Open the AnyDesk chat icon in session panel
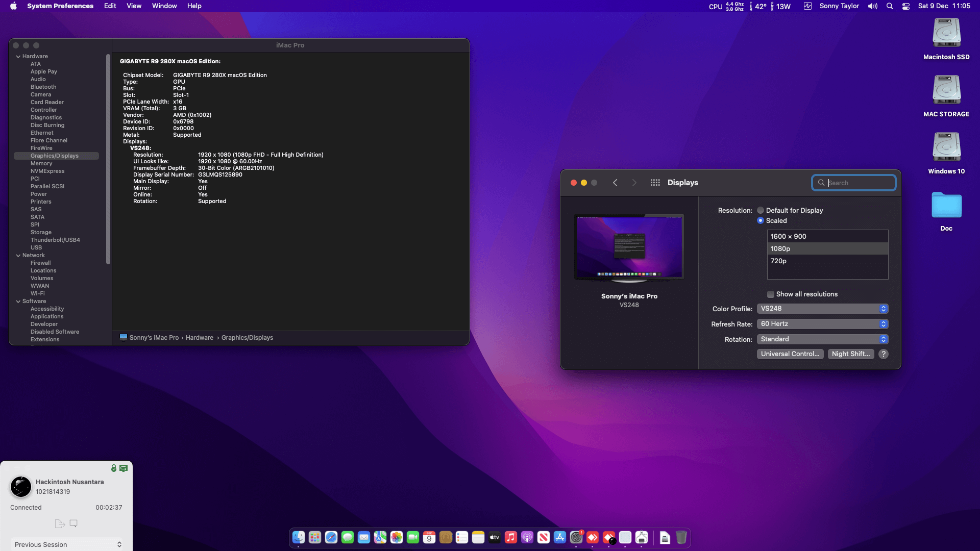The image size is (980, 551). pos(73,523)
